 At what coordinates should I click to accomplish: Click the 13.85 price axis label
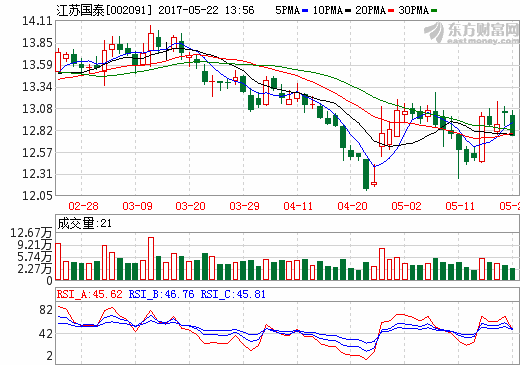pos(37,43)
